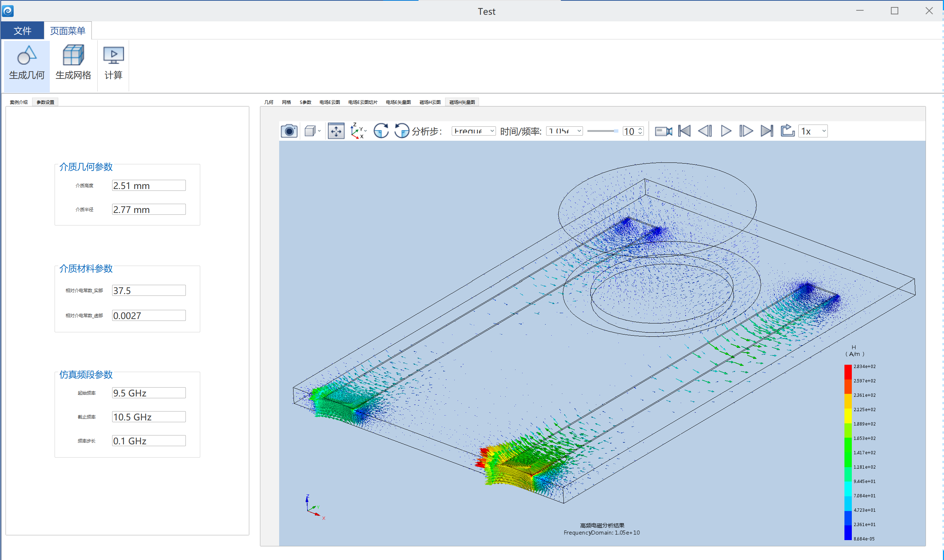Screen dimensions: 944x560
Task: Click the blue color at legend bottom
Action: click(x=848, y=533)
